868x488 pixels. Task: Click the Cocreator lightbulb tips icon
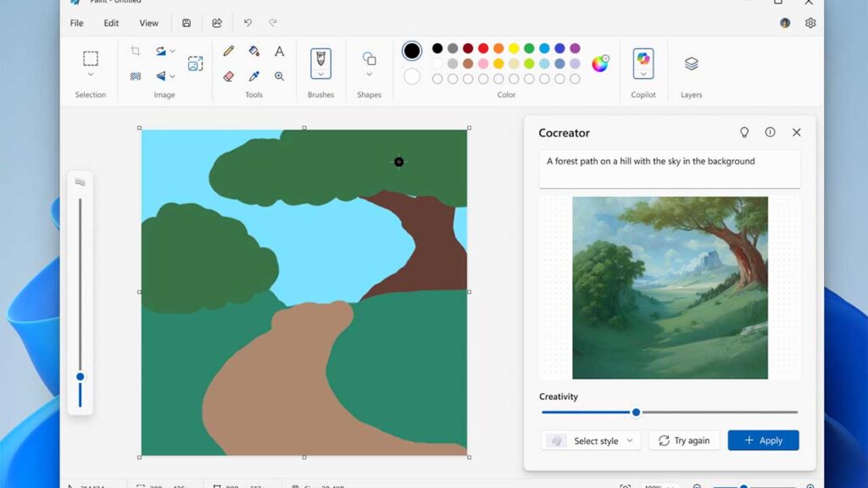pos(744,132)
